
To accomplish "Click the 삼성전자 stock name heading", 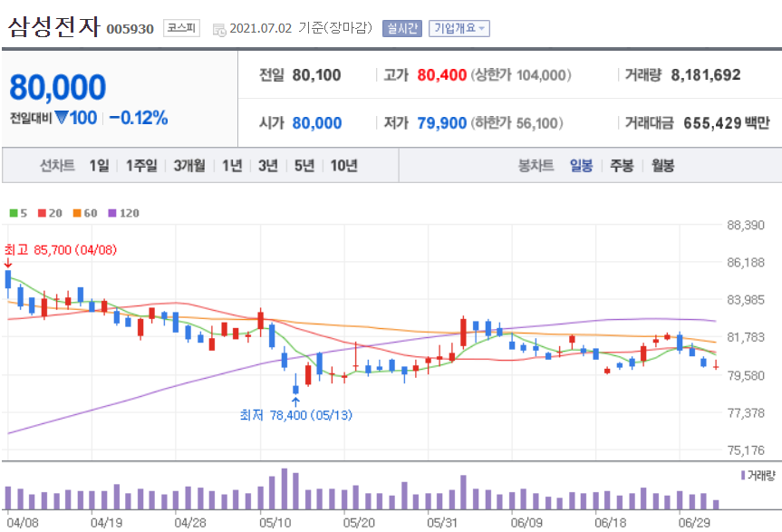I will (x=53, y=26).
